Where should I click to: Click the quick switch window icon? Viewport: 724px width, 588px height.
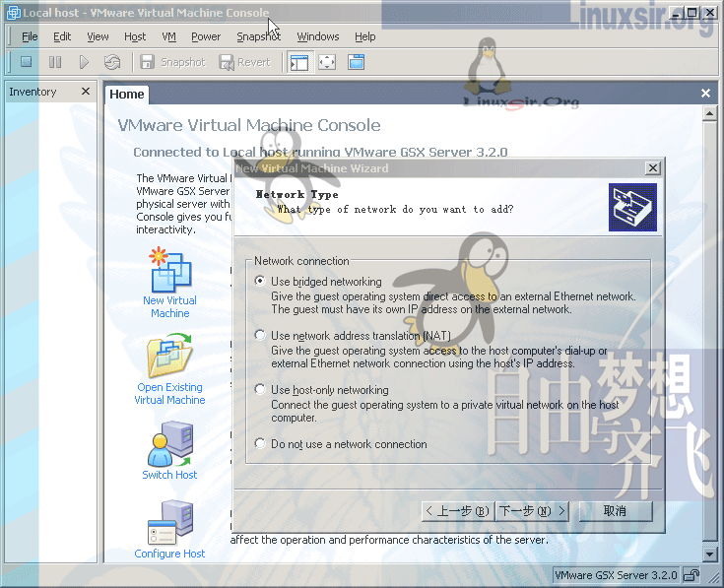pyautogui.click(x=356, y=62)
